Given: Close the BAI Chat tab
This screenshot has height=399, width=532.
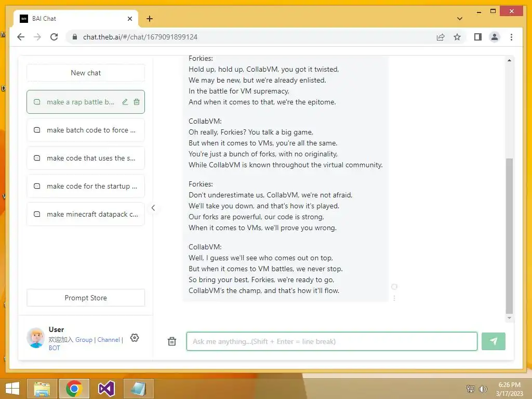Looking at the screenshot, I should [x=129, y=19].
